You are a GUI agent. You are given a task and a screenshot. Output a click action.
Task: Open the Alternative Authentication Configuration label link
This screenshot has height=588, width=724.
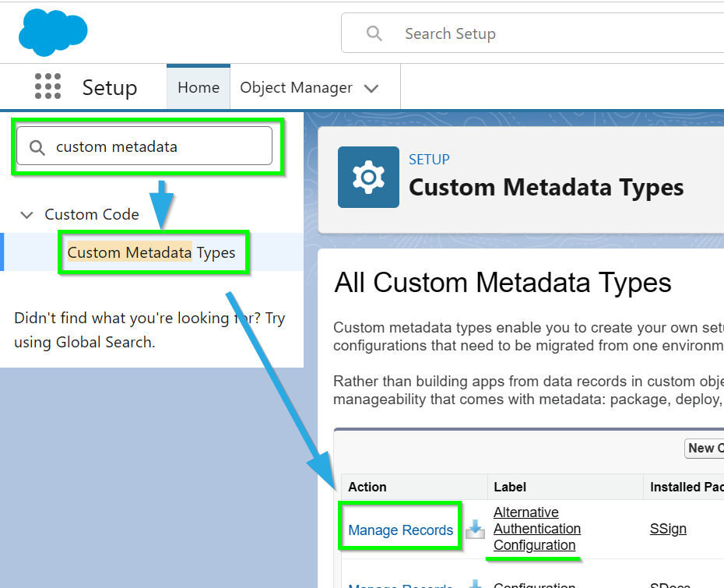click(x=536, y=529)
